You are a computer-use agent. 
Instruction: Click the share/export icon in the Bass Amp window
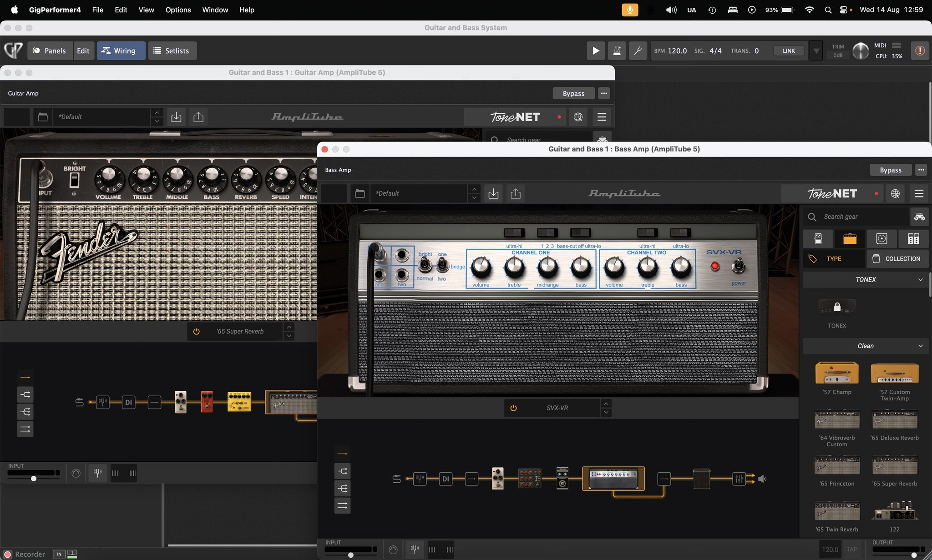[515, 193]
